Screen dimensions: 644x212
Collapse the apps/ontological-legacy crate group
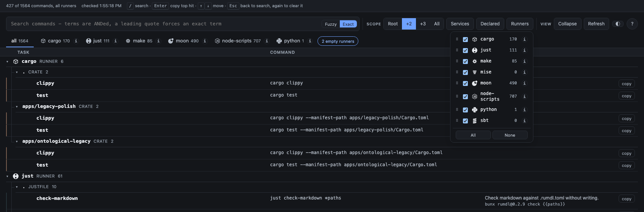[x=17, y=142]
